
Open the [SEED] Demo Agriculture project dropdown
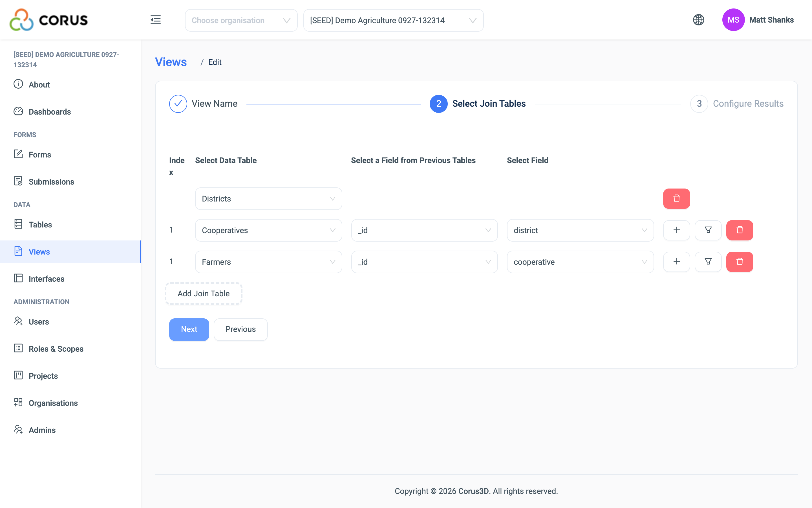point(393,21)
